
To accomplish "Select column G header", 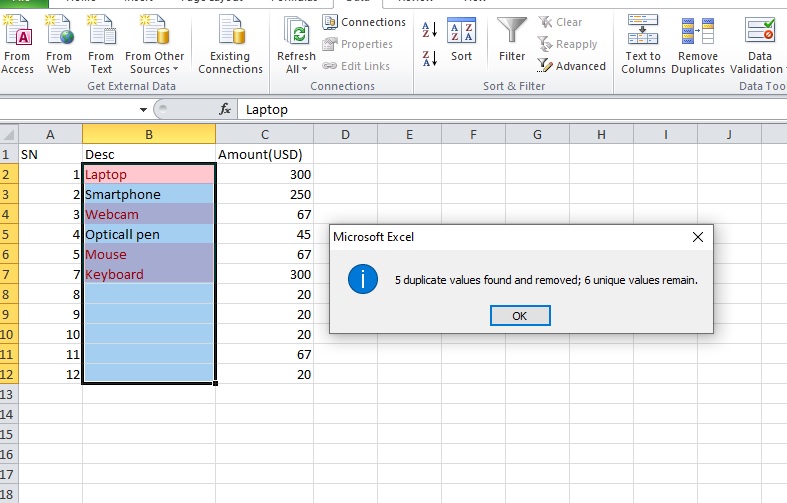I will (537, 135).
